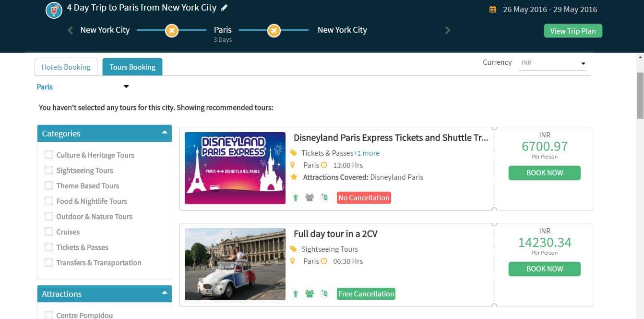The height and width of the screenshot is (319, 644).
Task: Select Tours Booking tab
Action: click(132, 67)
